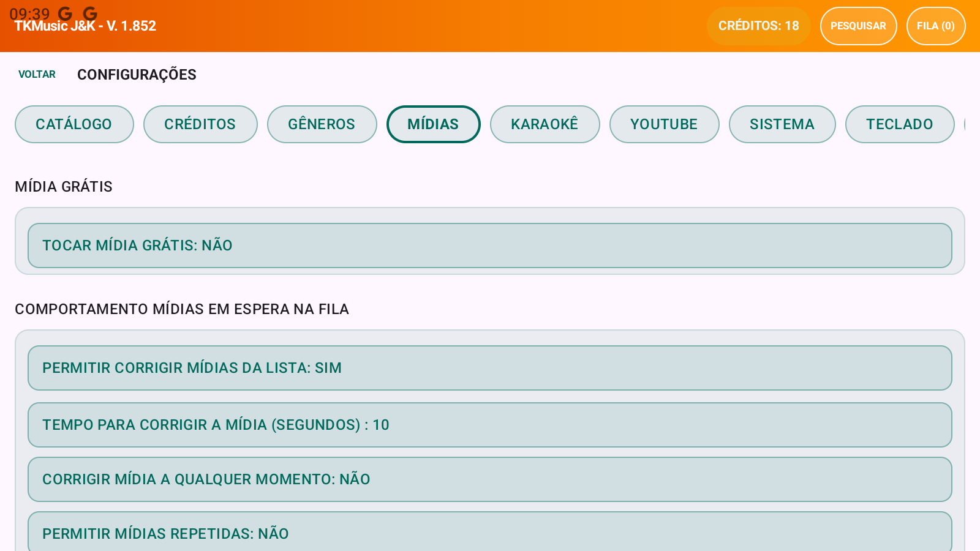This screenshot has width=980, height=551.
Task: Open the FILA (0) queue
Action: pos(936,26)
